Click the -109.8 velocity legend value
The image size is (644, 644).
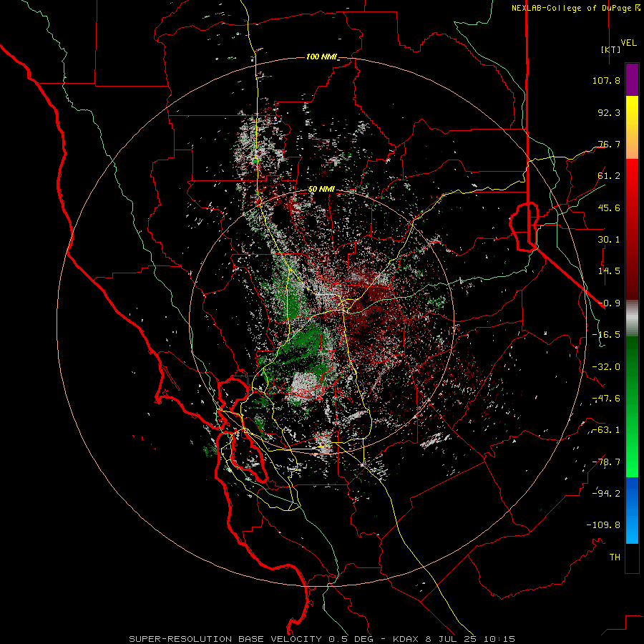pyautogui.click(x=603, y=525)
